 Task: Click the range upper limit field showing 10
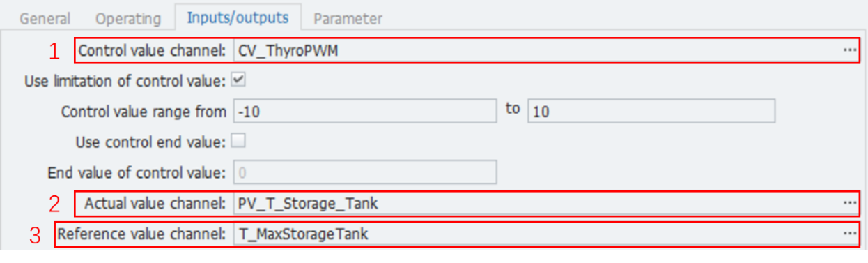click(x=651, y=112)
